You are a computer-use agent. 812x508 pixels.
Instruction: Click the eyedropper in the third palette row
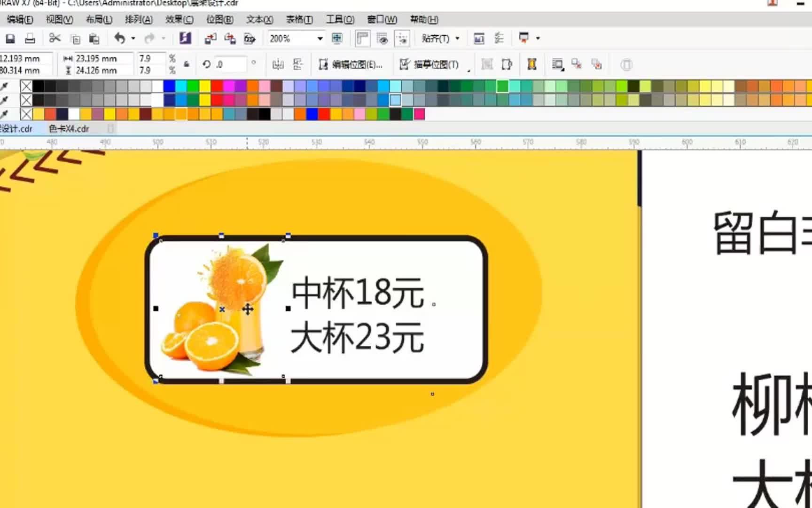click(x=4, y=114)
